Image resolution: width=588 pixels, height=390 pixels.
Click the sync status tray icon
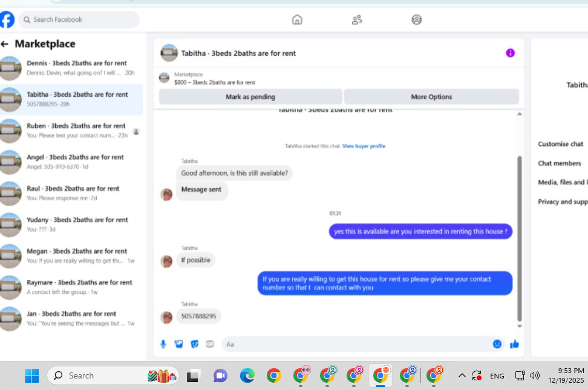[477, 375]
